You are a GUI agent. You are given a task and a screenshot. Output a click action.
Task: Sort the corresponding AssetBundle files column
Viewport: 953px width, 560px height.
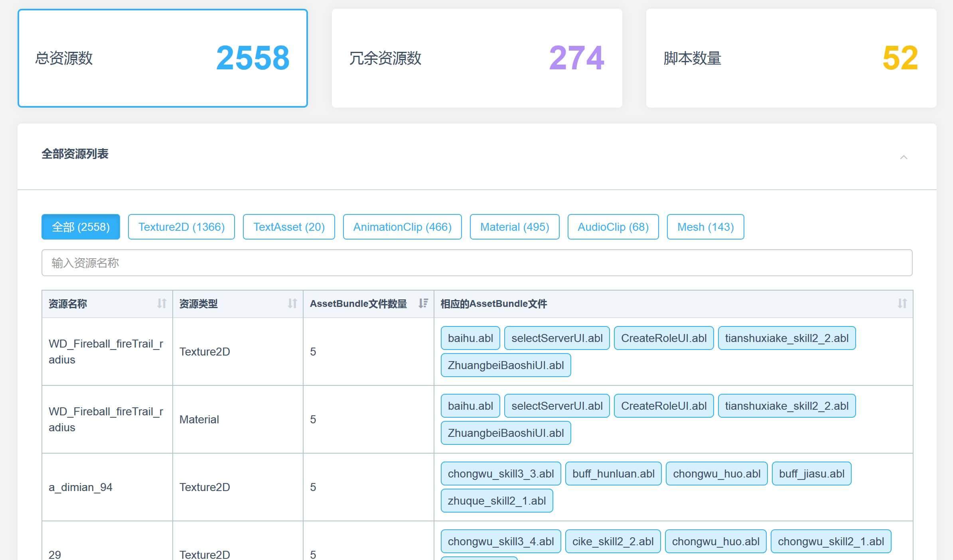pyautogui.click(x=902, y=304)
